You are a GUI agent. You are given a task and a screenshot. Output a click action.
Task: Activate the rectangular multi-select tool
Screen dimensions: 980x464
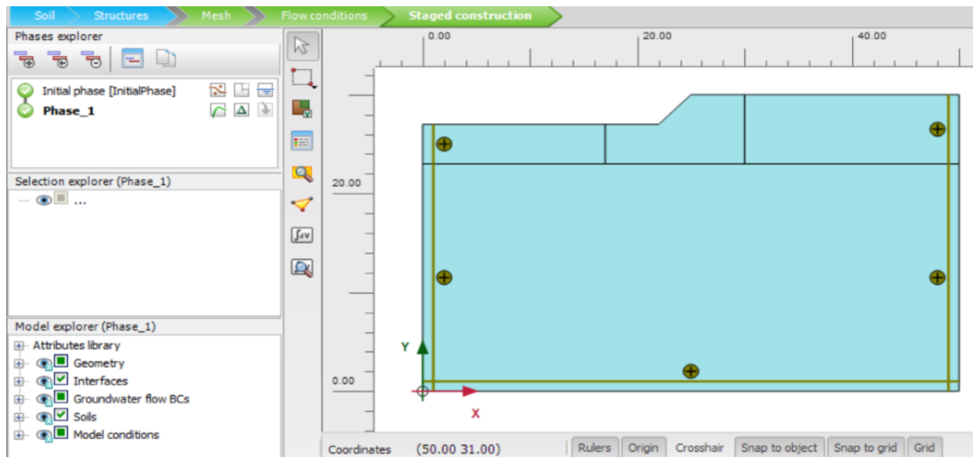click(302, 78)
